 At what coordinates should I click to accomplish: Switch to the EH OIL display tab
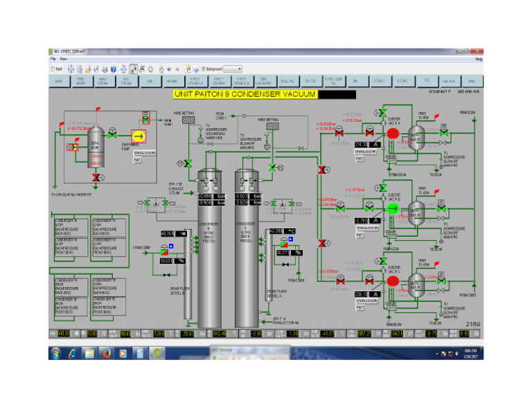(310, 82)
